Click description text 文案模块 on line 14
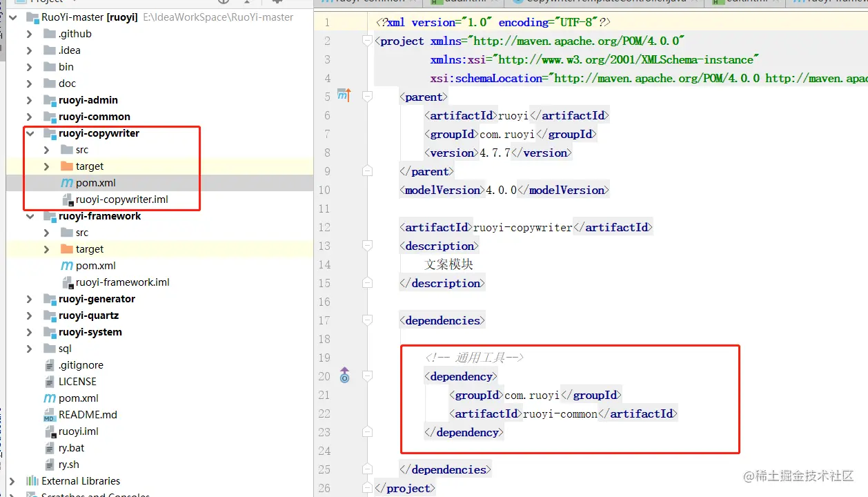The width and height of the screenshot is (868, 497). (448, 264)
